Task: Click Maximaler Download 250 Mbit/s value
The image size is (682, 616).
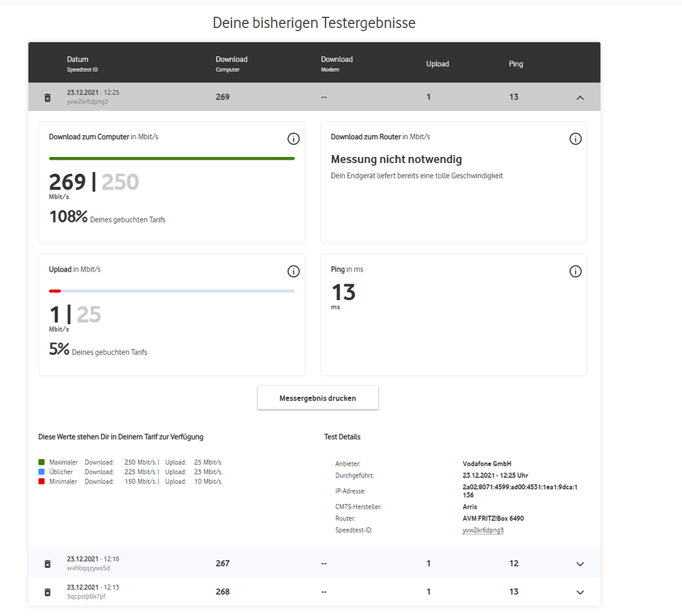Action: (140, 462)
